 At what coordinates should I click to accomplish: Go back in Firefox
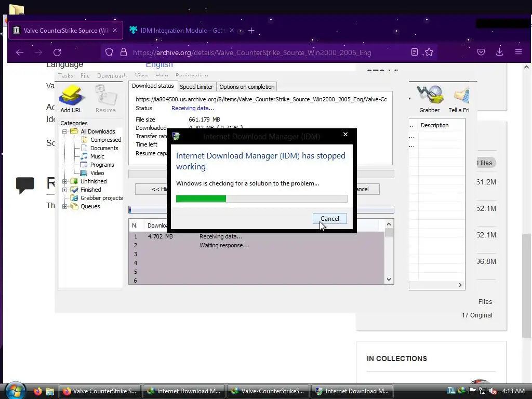pyautogui.click(x=20, y=52)
